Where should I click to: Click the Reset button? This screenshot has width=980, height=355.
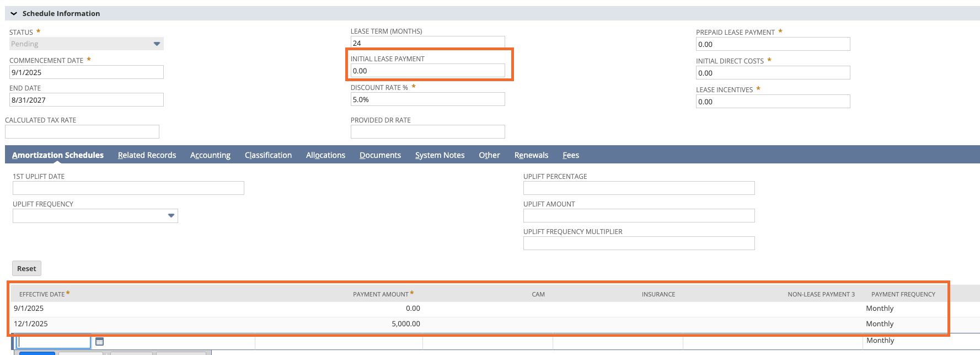26,269
